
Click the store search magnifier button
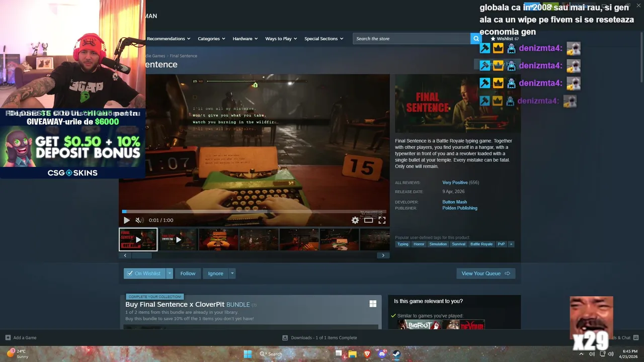pos(476,39)
